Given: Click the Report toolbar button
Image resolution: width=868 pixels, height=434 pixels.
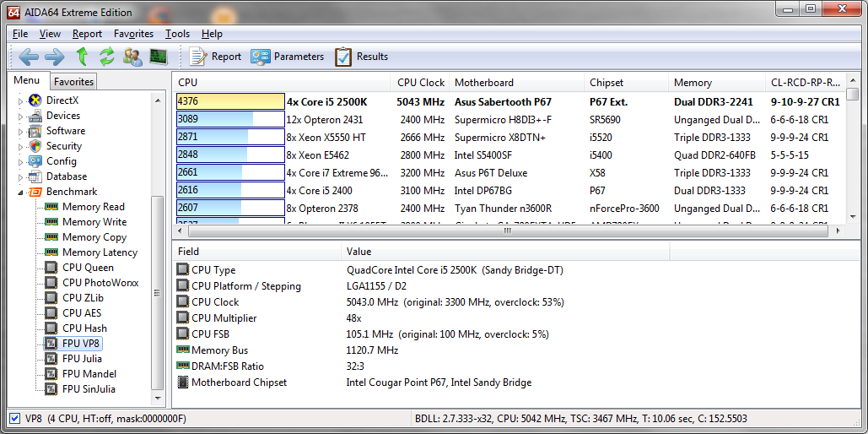Looking at the screenshot, I should (215, 56).
